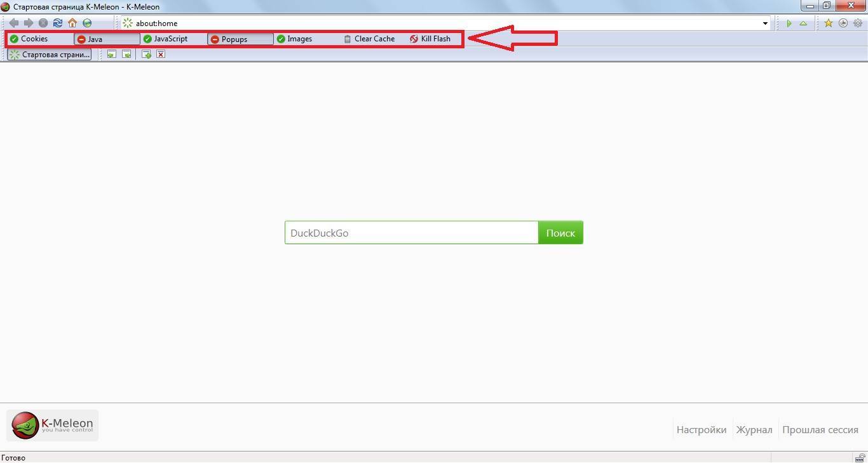Click the Reload page icon
This screenshot has width=868, height=463.
58,23
